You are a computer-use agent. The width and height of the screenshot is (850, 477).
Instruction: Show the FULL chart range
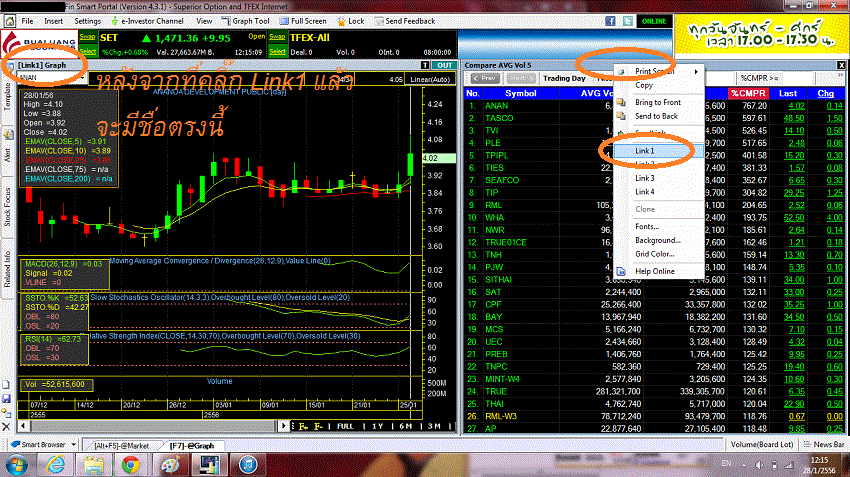[x=345, y=426]
